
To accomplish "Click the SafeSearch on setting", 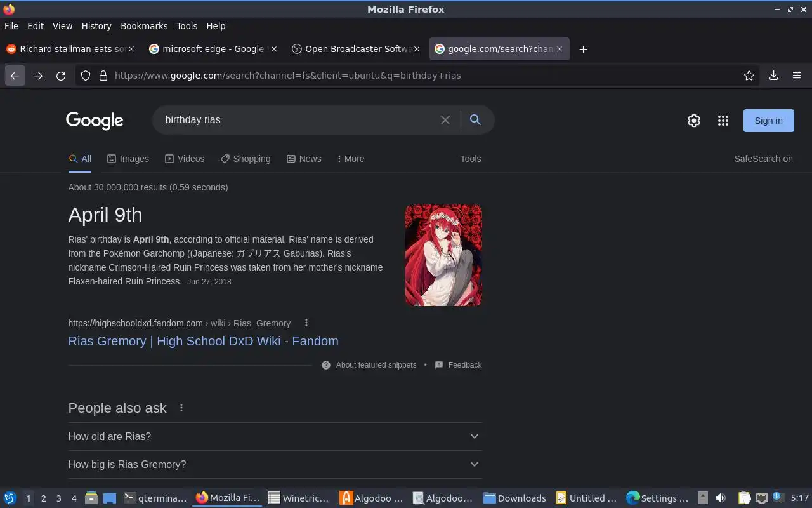I will [x=763, y=159].
